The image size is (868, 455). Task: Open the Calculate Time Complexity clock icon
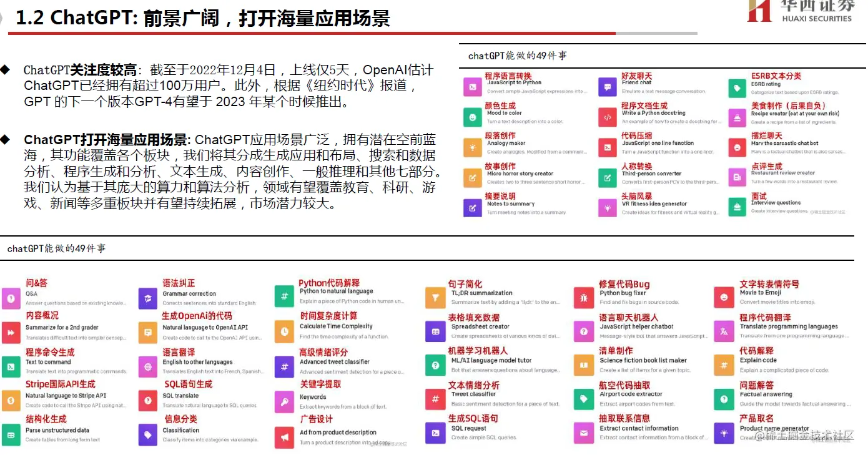point(285,331)
